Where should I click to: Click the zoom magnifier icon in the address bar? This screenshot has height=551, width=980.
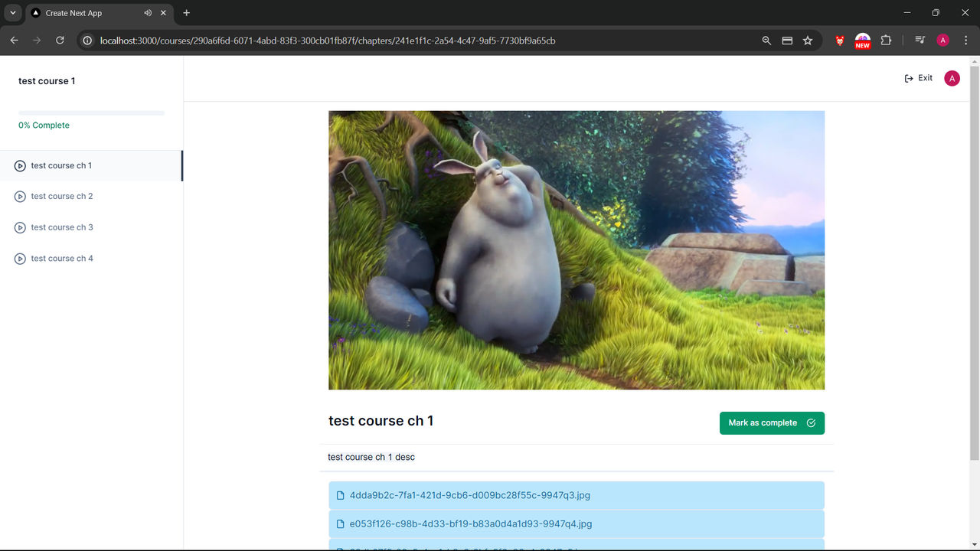(x=766, y=41)
